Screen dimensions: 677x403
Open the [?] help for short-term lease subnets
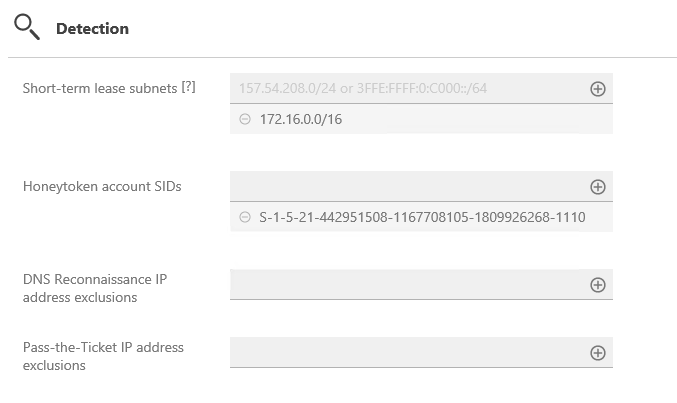188,87
